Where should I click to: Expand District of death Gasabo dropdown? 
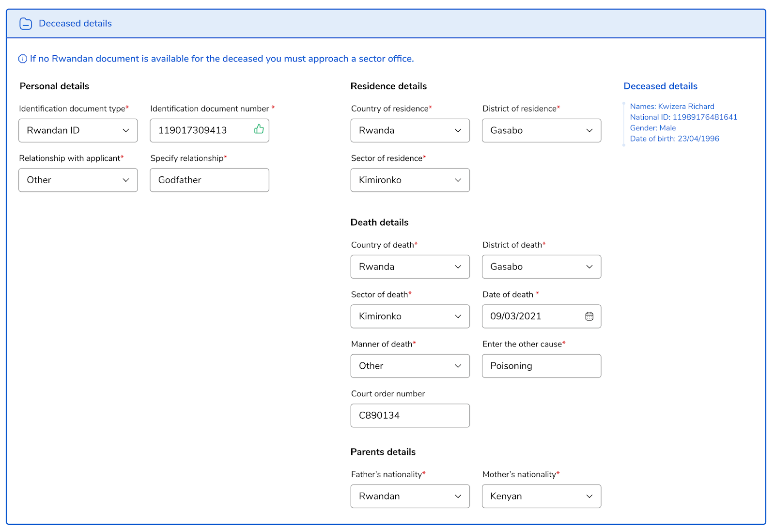coord(542,266)
